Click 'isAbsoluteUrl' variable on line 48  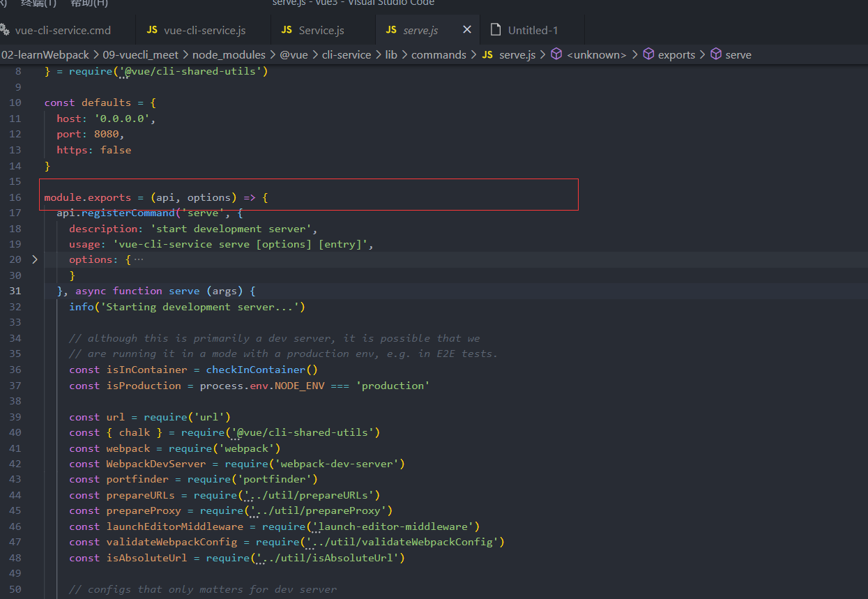point(147,558)
